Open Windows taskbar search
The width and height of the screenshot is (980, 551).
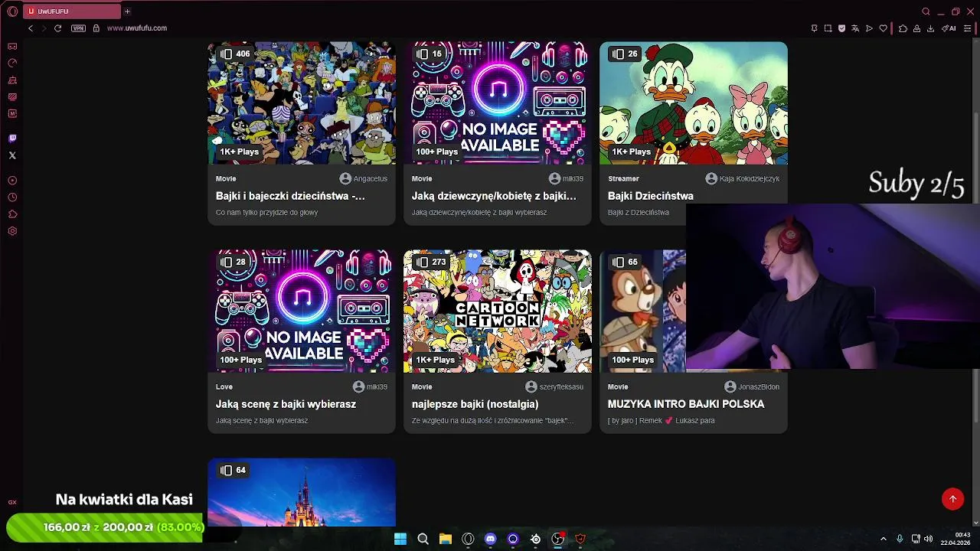[x=423, y=539]
